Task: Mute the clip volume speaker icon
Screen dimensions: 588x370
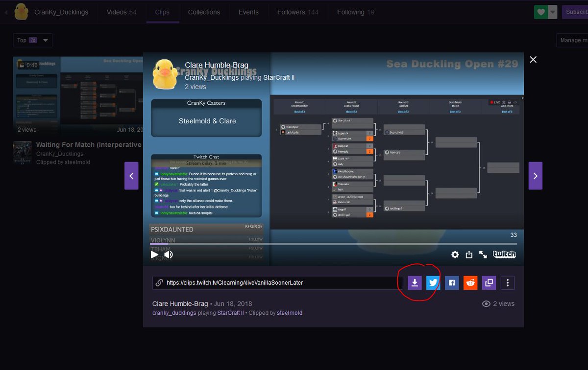Action: [168, 254]
